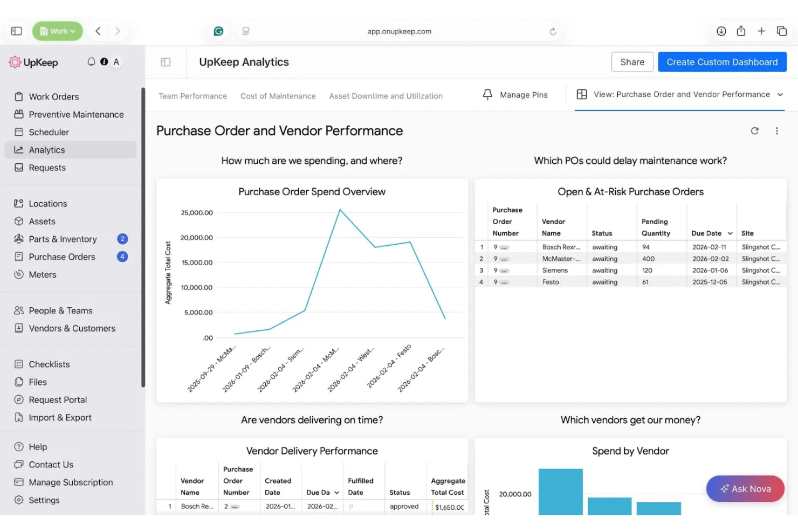Click the sidebar vertical scrollbar

pos(143,237)
